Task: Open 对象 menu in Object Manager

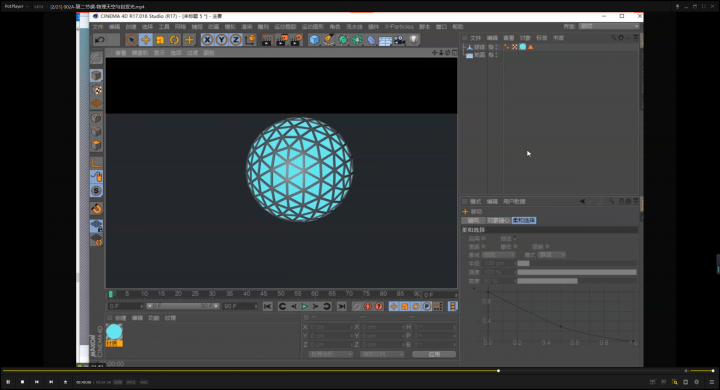Action: point(525,38)
